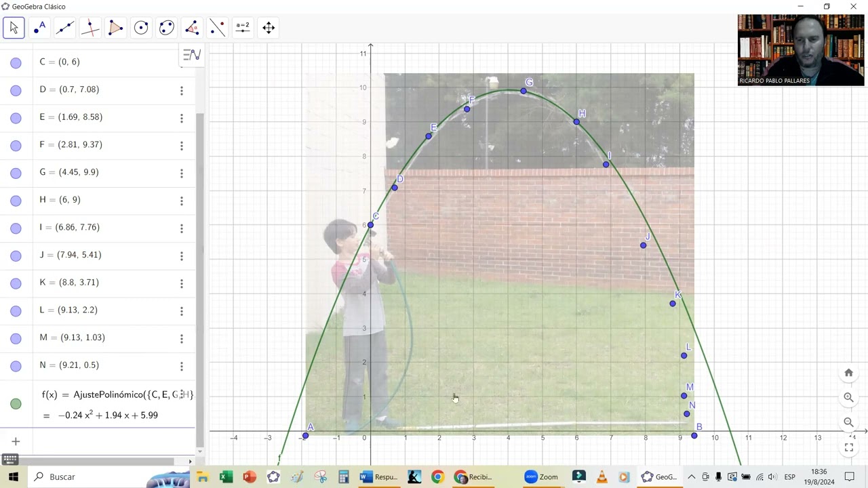This screenshot has height=488, width=868.
Task: Open options menu for point H
Action: click(181, 201)
